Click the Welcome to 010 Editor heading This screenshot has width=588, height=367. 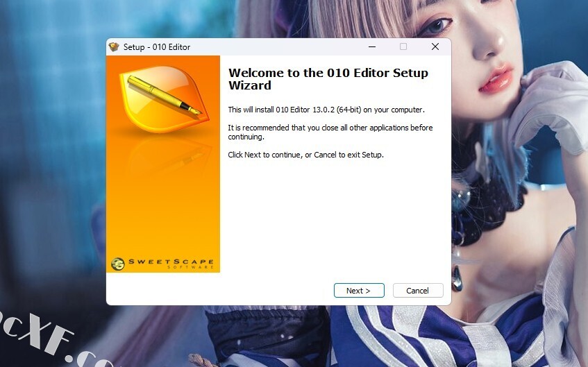[x=328, y=78]
